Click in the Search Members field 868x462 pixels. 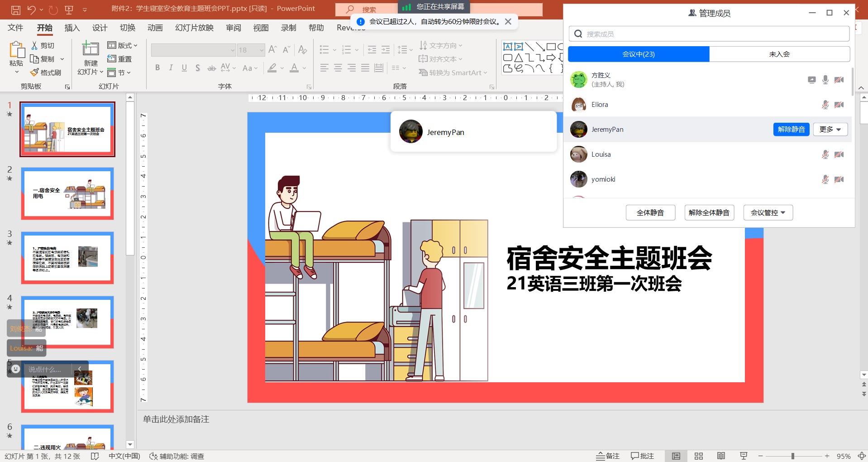[709, 34]
